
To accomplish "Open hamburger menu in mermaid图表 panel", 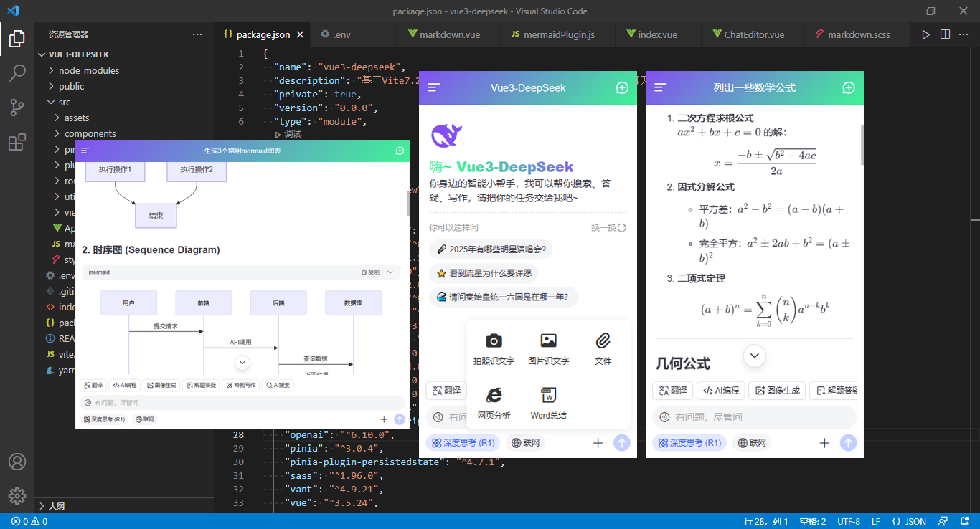I will (x=85, y=151).
